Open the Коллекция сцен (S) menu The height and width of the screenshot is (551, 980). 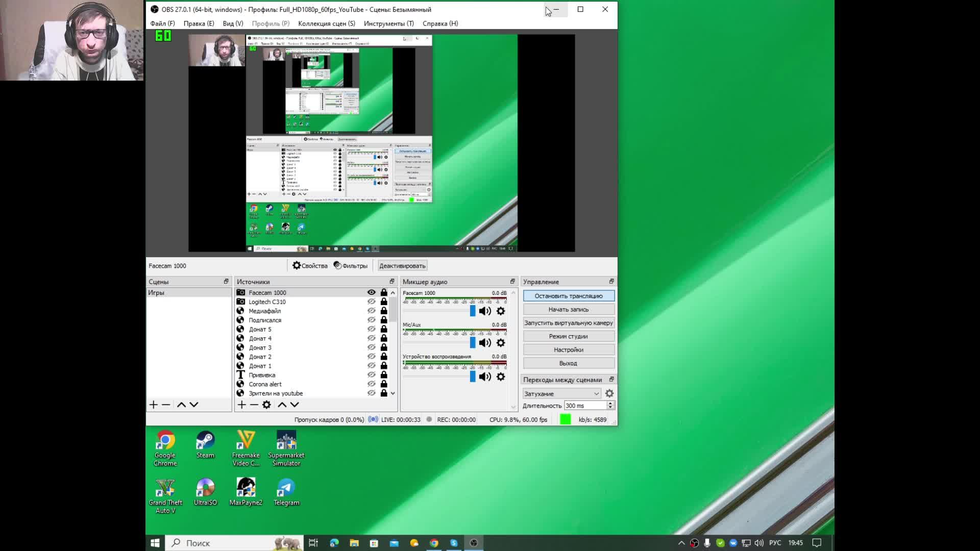[x=327, y=23]
